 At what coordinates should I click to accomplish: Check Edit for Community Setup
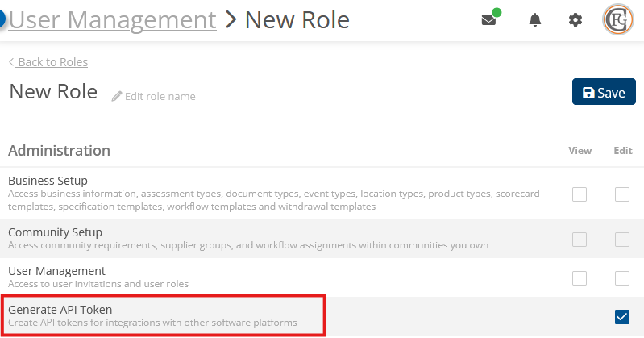tap(621, 239)
